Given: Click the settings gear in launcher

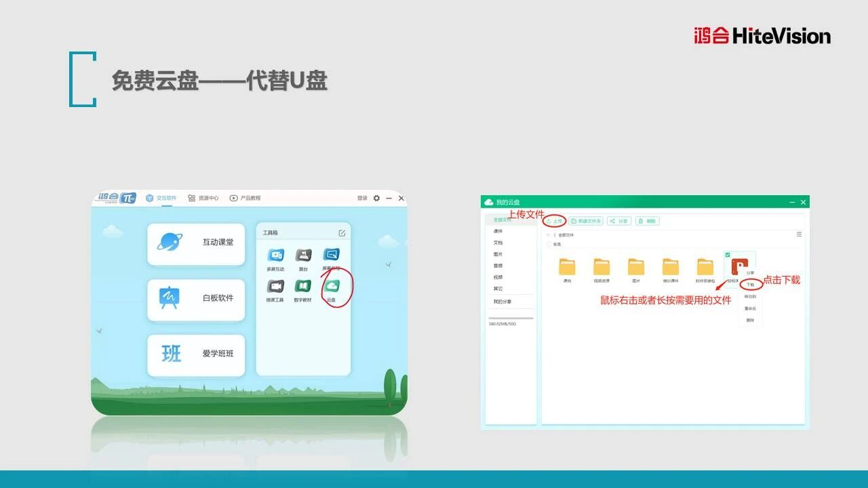Looking at the screenshot, I should click(x=377, y=198).
